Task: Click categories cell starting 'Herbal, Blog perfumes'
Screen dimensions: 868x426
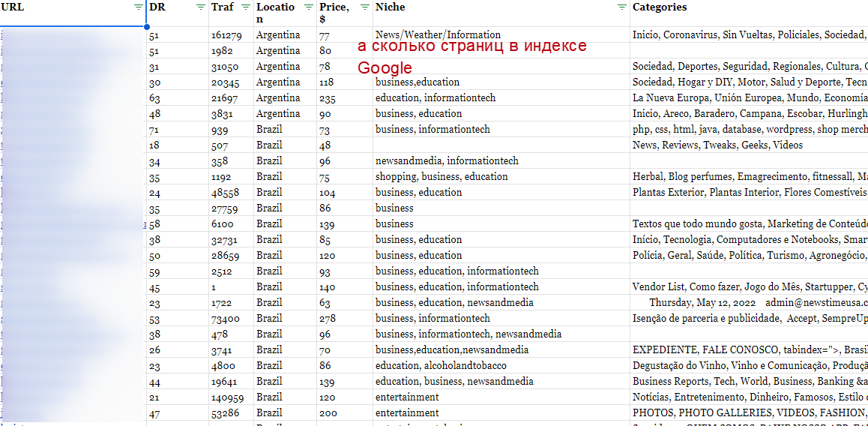Action: [749, 177]
